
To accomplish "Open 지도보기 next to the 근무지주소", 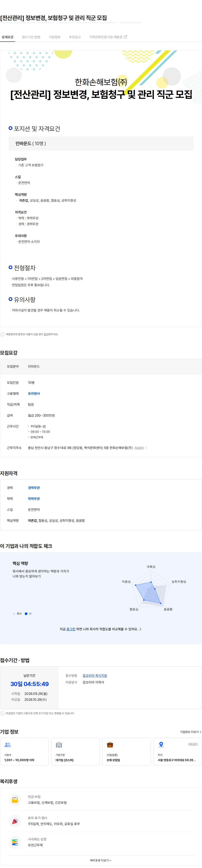I will pos(139,448).
